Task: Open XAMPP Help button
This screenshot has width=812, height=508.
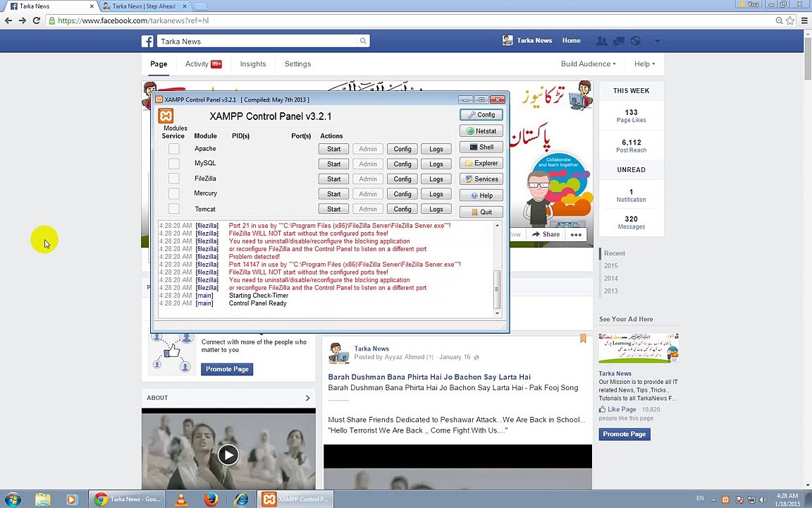Action: [481, 195]
